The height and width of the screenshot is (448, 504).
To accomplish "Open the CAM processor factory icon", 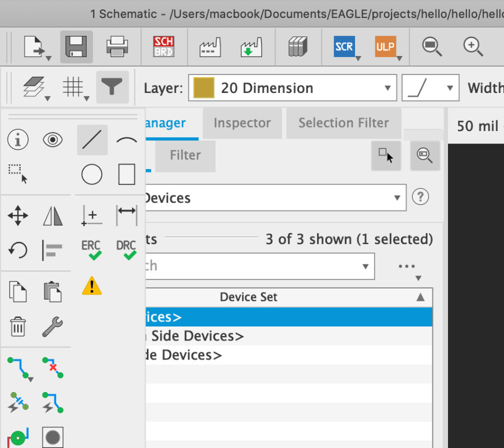I will pyautogui.click(x=210, y=47).
